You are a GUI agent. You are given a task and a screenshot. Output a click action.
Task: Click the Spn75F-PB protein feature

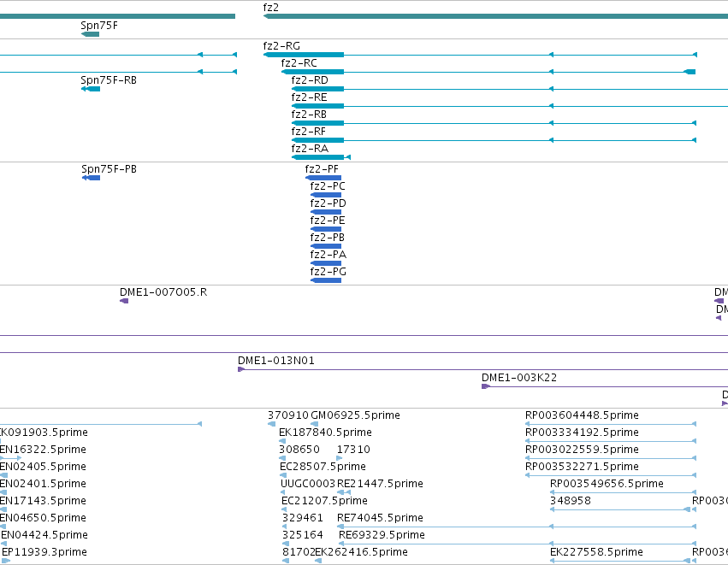[x=91, y=178]
